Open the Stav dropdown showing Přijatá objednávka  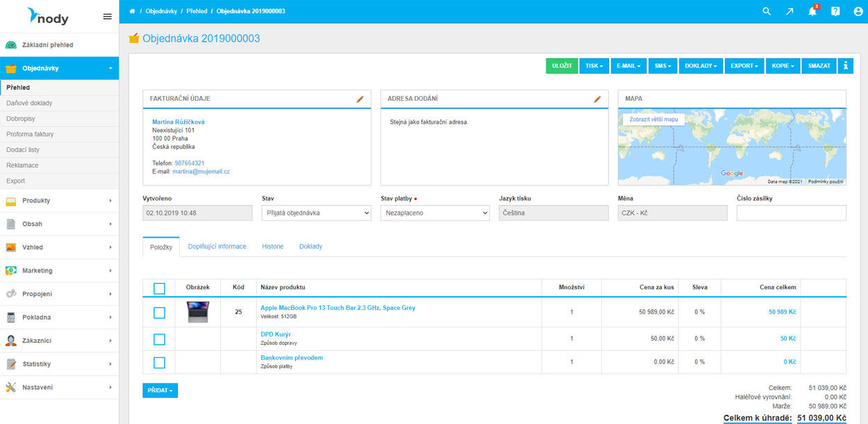(317, 213)
